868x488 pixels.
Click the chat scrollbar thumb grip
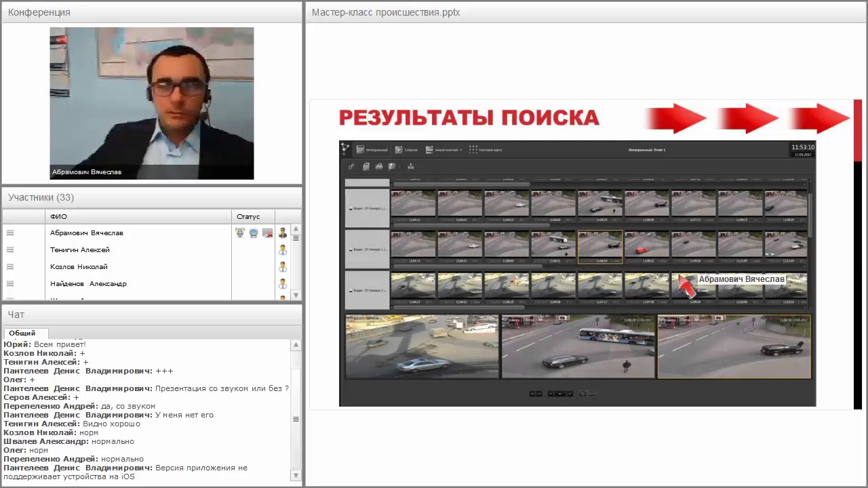coord(296,419)
